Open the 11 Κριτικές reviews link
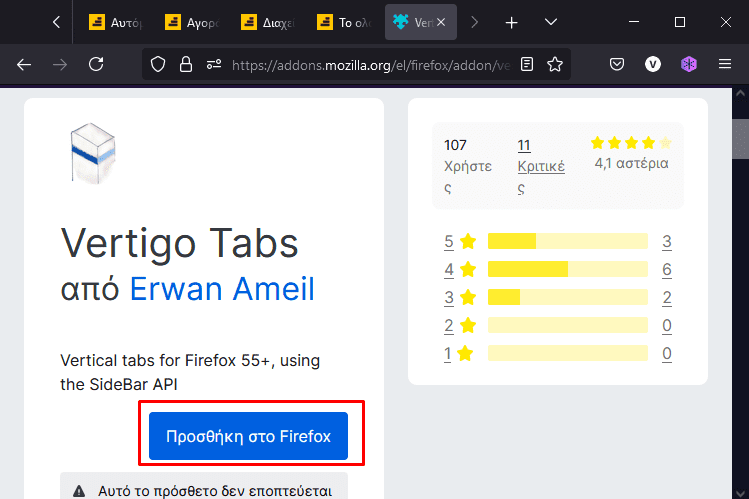749x499 pixels. click(541, 167)
